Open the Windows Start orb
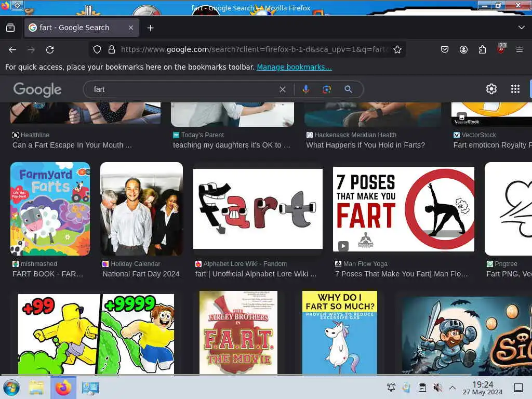This screenshot has height=399, width=532. (x=11, y=388)
